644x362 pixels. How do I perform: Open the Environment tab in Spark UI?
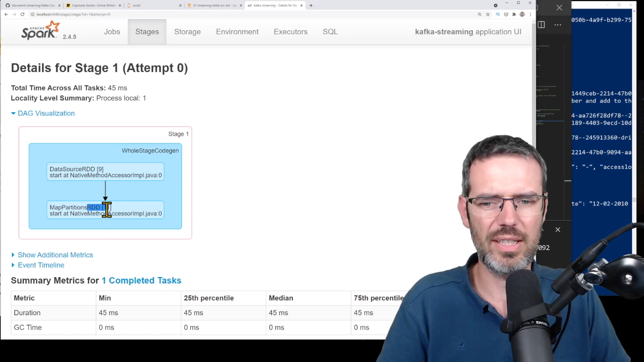tap(237, 32)
